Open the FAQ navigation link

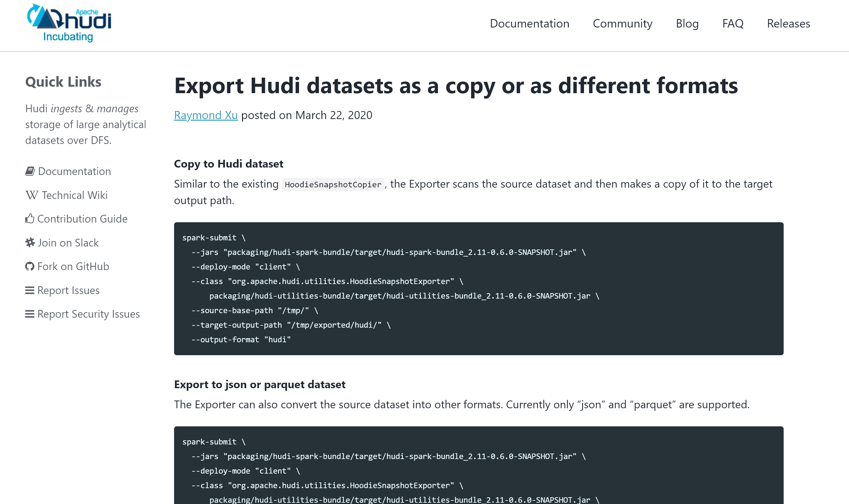tap(733, 23)
